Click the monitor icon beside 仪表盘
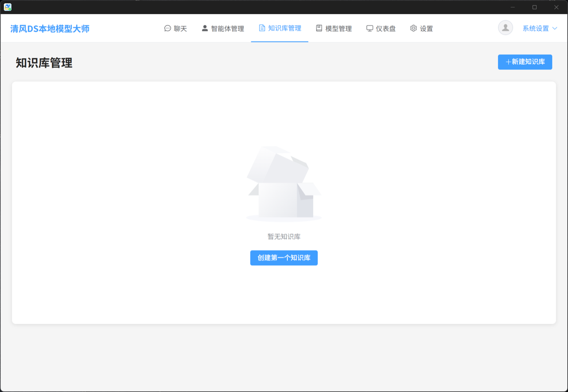 [x=370, y=28]
